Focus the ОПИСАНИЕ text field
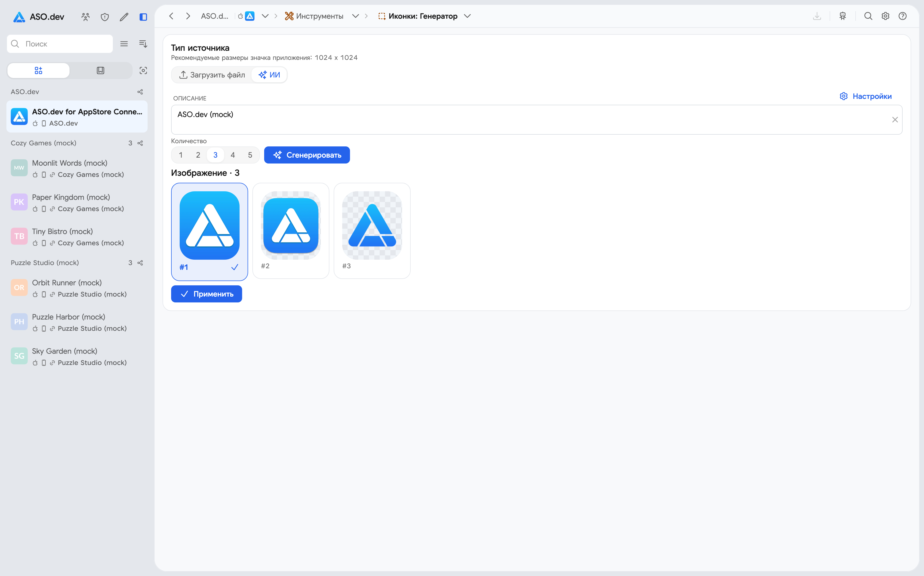This screenshot has width=924, height=576. tap(537, 120)
